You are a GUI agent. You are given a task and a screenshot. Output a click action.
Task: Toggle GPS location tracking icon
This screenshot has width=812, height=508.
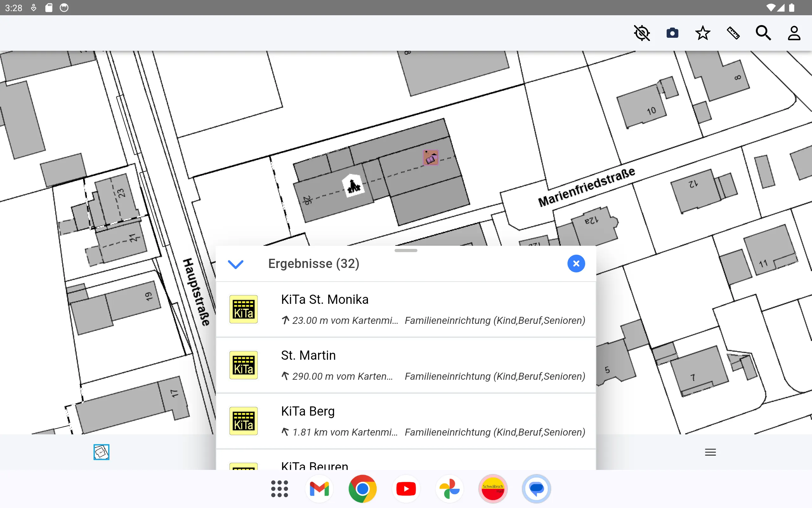[642, 33]
